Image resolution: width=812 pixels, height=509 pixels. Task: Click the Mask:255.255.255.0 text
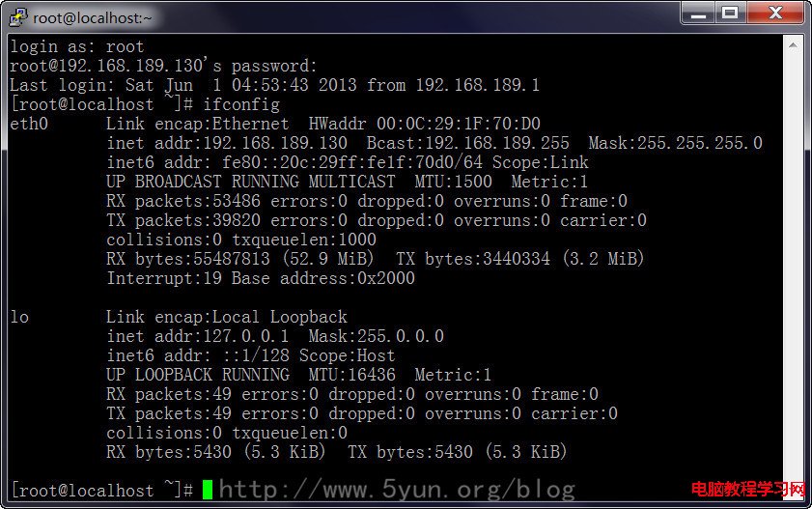(x=675, y=143)
